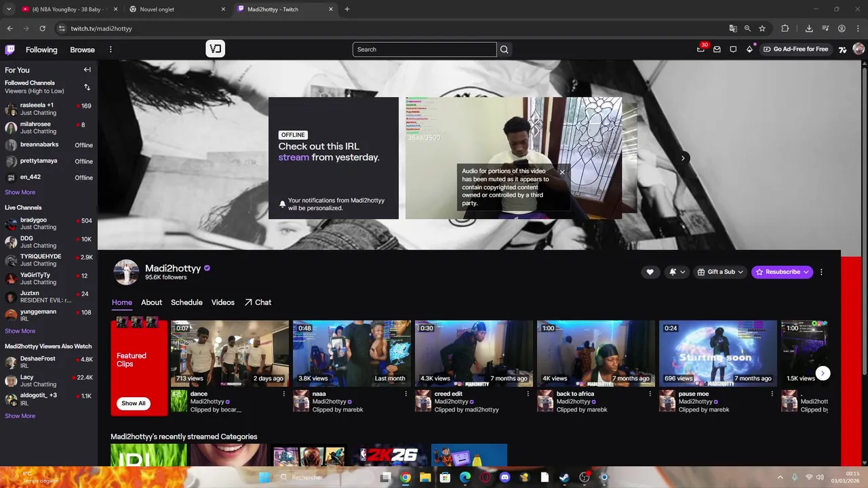Open the Twitch more options menu

tap(111, 49)
